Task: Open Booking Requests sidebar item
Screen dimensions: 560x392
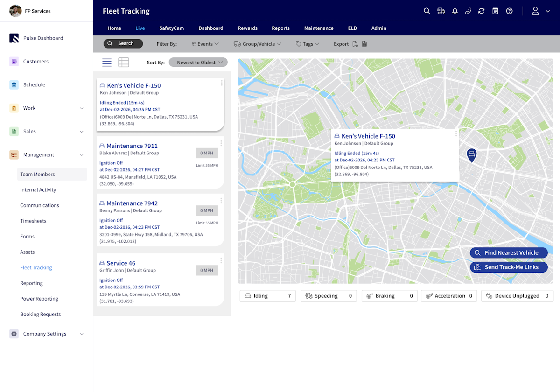Action: (40, 315)
